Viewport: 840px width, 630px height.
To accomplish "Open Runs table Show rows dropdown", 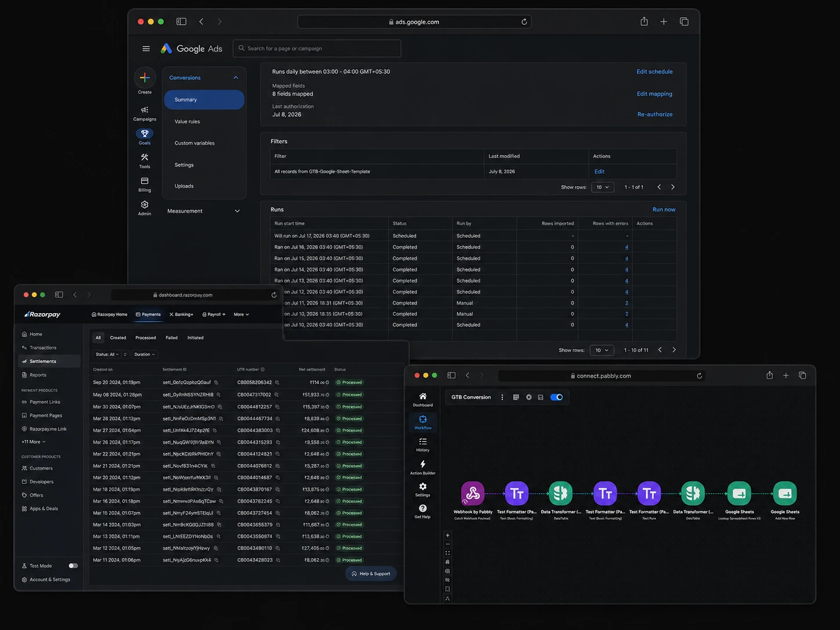I will pyautogui.click(x=602, y=350).
